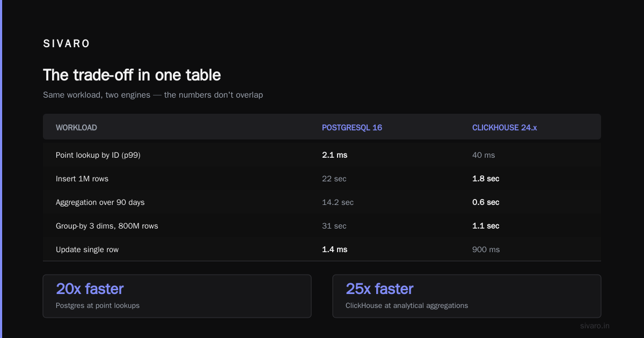The height and width of the screenshot is (338, 644).
Task: Click the subtitle 'Same workload, two engines'
Action: tap(97, 95)
